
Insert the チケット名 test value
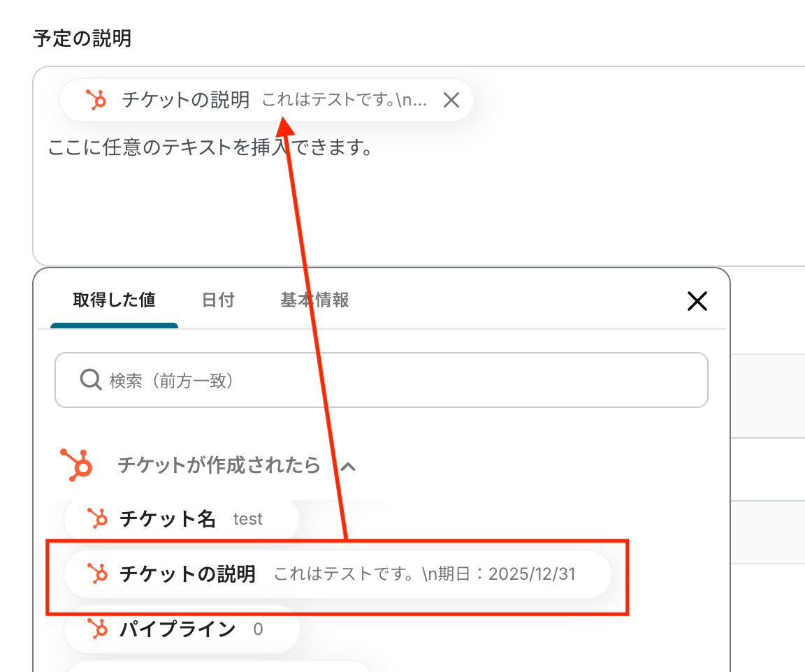click(181, 518)
